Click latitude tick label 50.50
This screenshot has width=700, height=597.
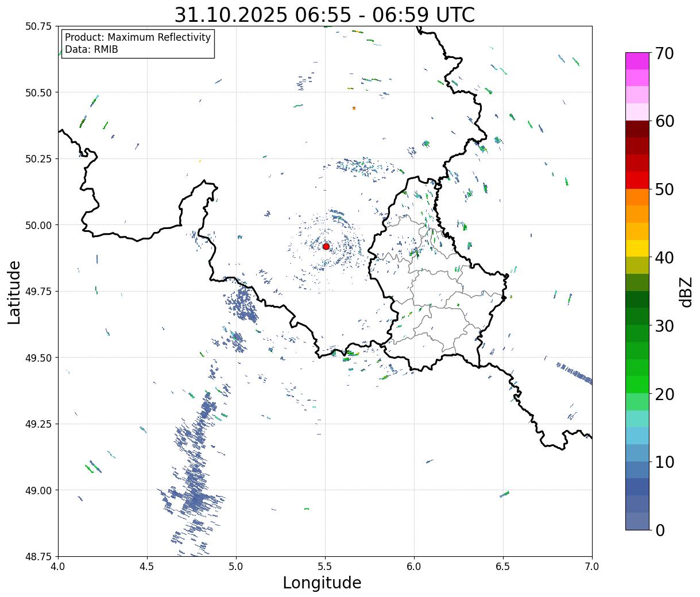pos(38,92)
